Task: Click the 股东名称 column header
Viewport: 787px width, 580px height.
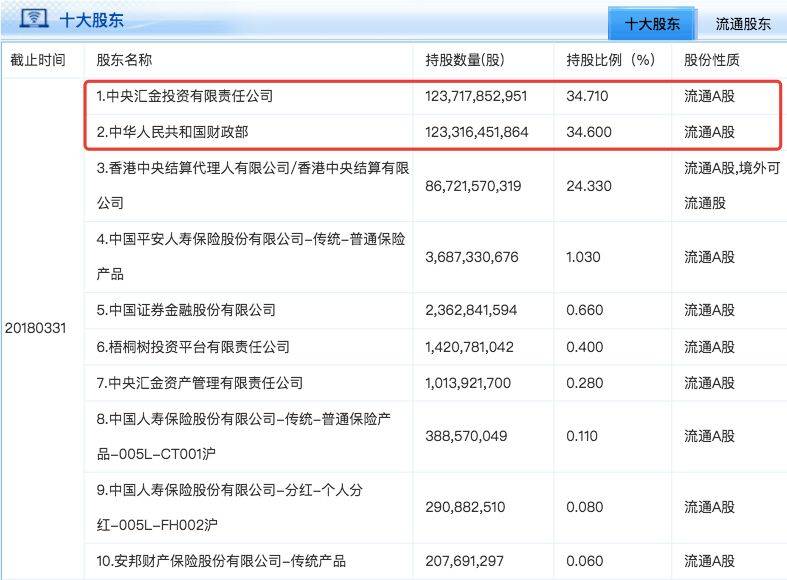Action: pyautogui.click(x=124, y=60)
